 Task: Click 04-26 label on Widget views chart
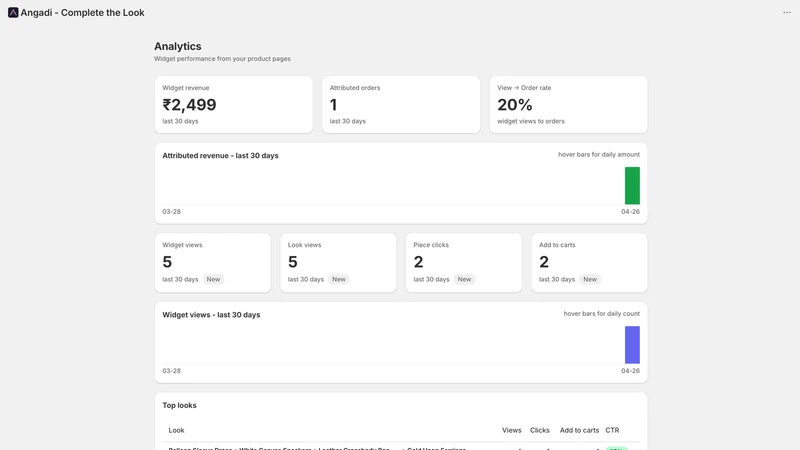[x=630, y=371]
